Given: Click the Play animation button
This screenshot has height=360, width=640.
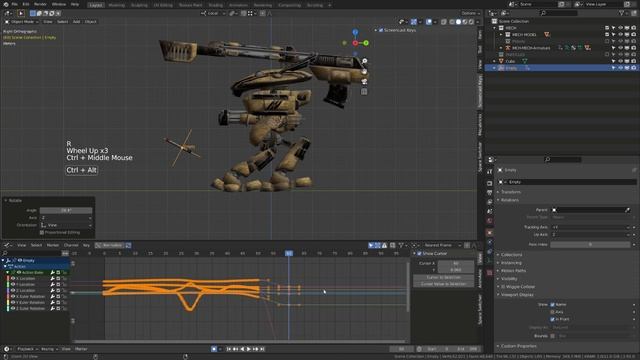Looking at the screenshot, I should (249, 349).
